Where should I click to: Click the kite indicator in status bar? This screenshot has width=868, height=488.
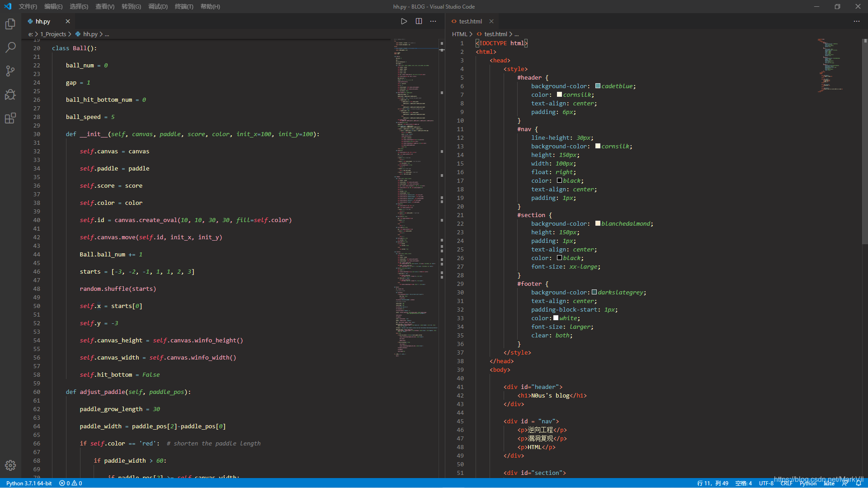(x=829, y=483)
